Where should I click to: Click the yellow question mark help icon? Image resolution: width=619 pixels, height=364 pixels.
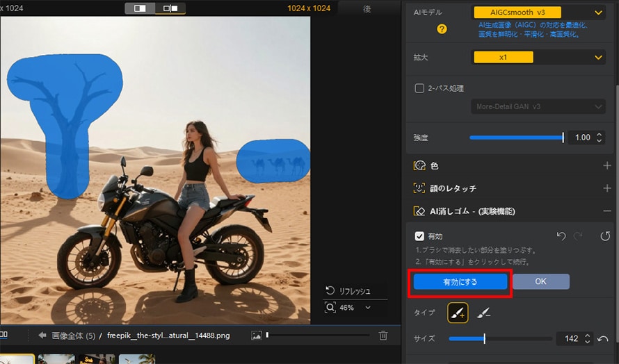pyautogui.click(x=442, y=28)
